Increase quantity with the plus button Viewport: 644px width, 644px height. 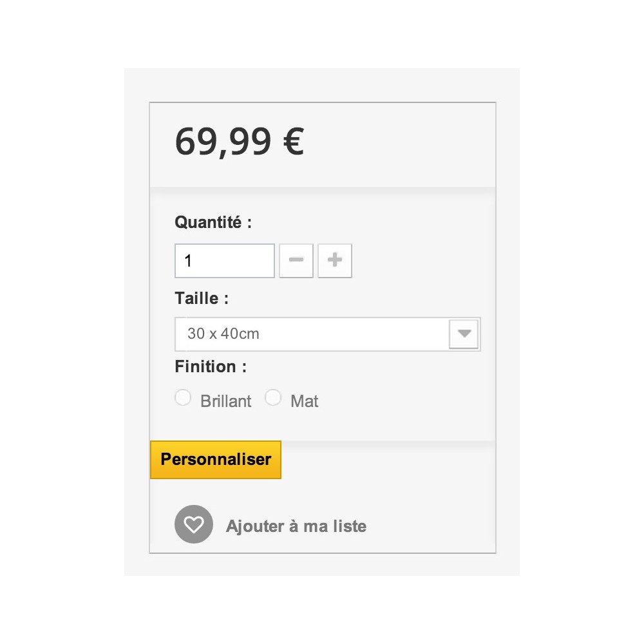[x=335, y=261]
